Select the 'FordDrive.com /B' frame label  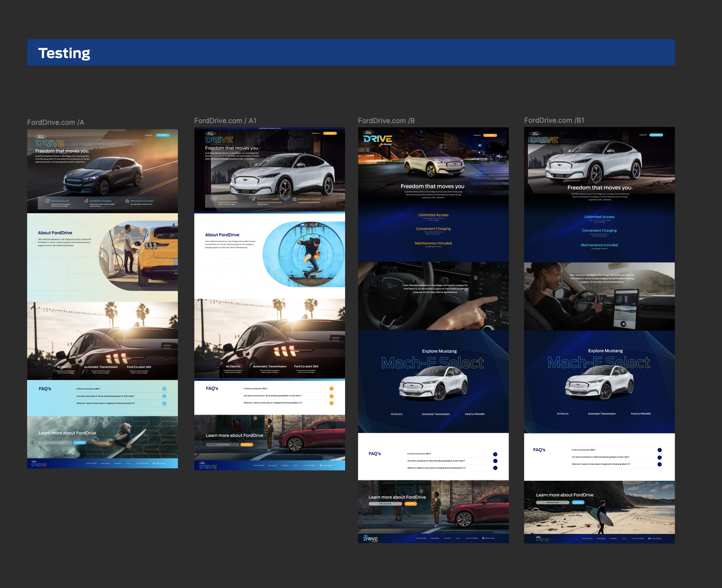pos(386,121)
